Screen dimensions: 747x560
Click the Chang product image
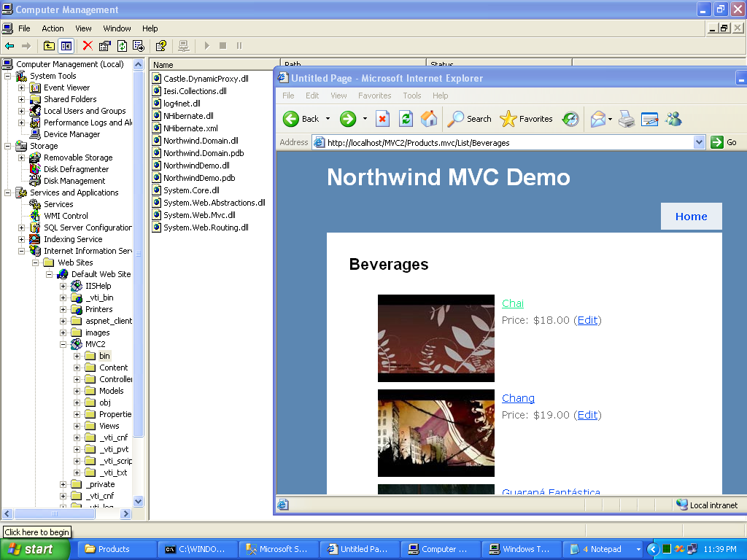coord(436,433)
